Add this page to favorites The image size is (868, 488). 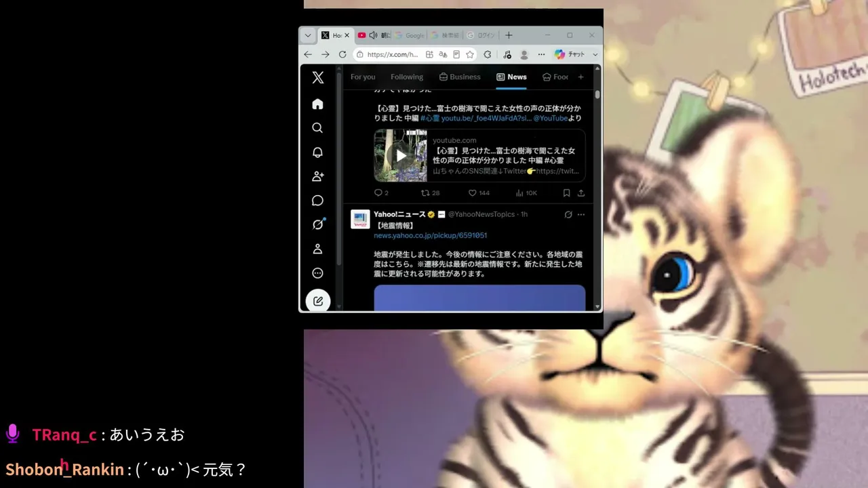click(469, 54)
